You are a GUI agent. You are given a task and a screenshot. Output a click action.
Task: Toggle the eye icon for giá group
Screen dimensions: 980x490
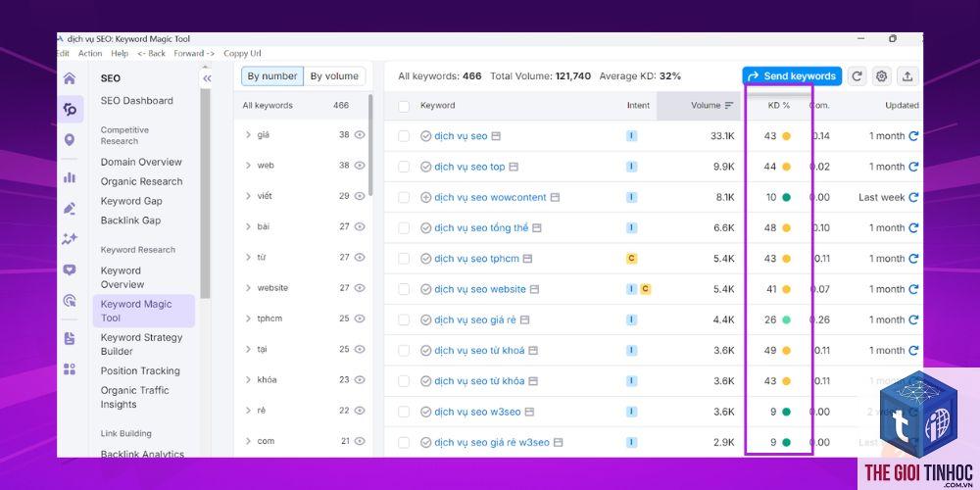360,134
